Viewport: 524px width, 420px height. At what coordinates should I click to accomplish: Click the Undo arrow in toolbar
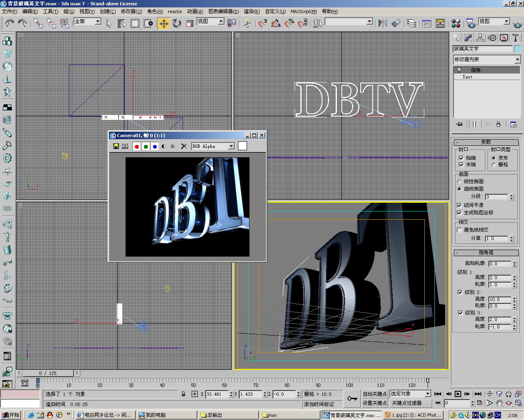coord(9,23)
